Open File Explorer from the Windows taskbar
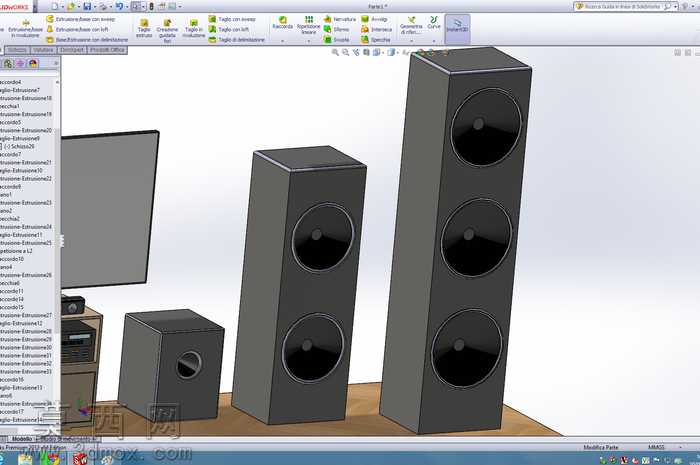The height and width of the screenshot is (465, 700). pyautogui.click(x=25, y=459)
